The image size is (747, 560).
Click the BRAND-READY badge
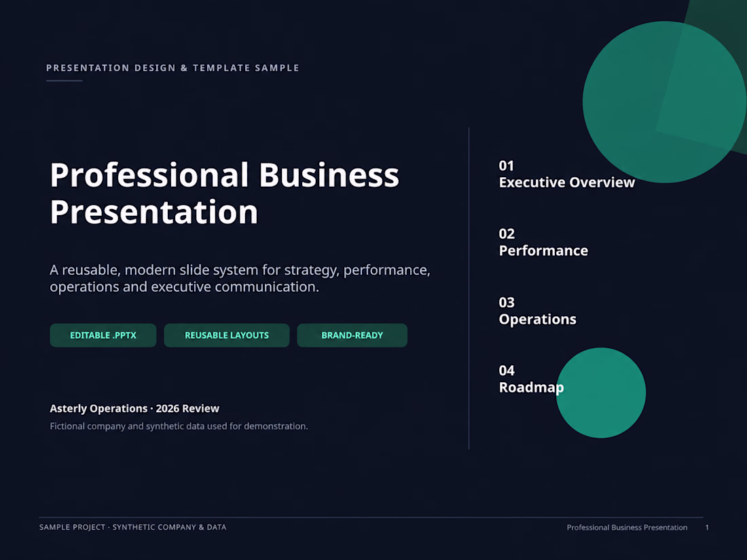[352, 335]
